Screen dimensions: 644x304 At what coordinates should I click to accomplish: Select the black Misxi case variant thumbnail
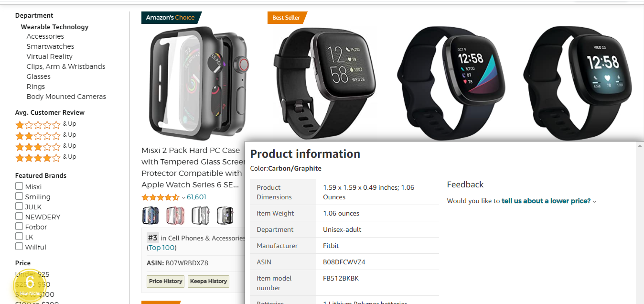[x=225, y=216]
